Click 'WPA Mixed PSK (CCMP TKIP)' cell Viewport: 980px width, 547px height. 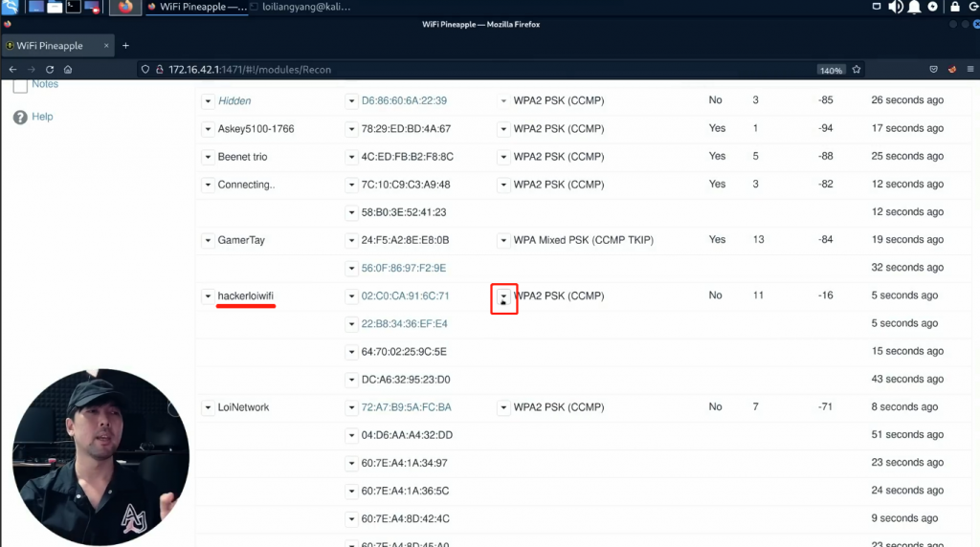point(583,240)
